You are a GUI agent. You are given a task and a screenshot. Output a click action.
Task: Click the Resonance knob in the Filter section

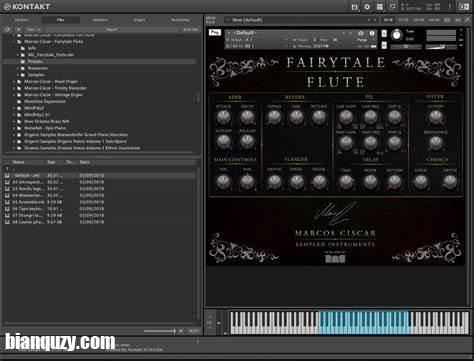click(x=435, y=143)
